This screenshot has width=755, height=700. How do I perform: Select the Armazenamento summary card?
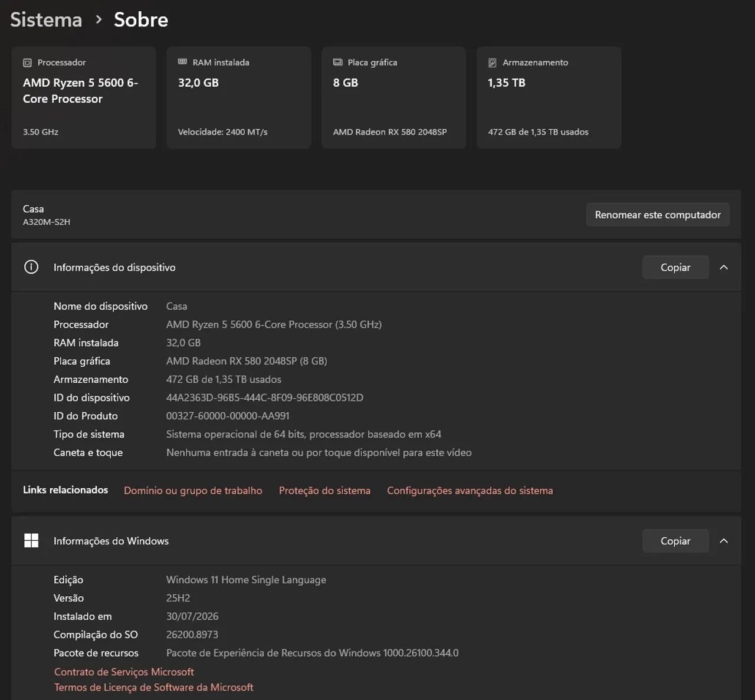(x=549, y=97)
